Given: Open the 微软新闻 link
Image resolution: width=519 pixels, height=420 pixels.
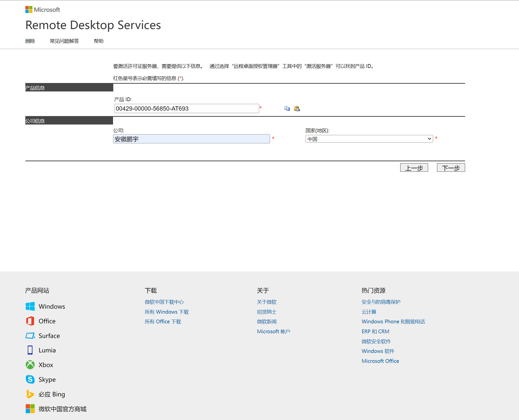Looking at the screenshot, I should [x=267, y=322].
